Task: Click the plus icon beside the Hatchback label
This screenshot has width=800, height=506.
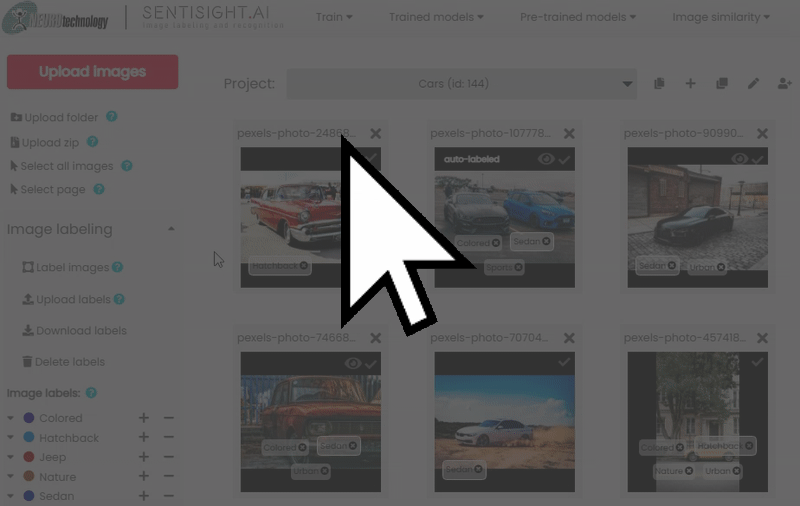Action: coord(144,438)
